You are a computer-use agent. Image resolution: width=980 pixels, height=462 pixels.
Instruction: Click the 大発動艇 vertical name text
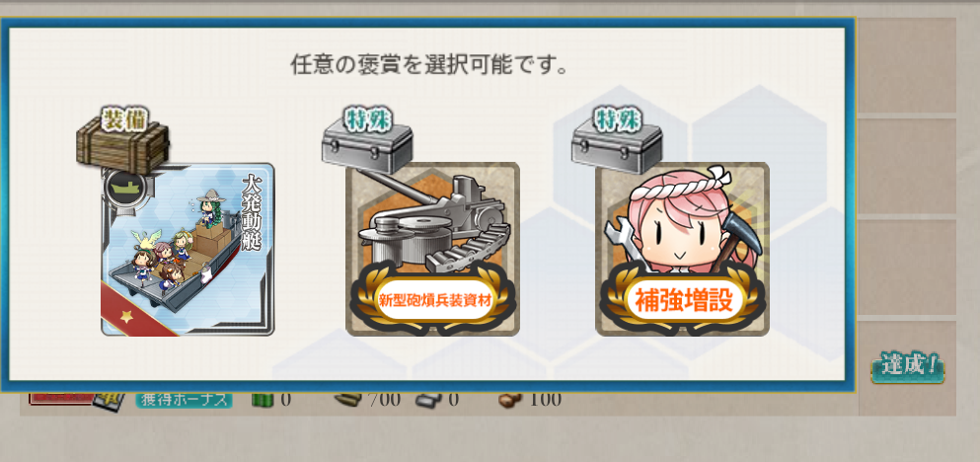[x=250, y=210]
